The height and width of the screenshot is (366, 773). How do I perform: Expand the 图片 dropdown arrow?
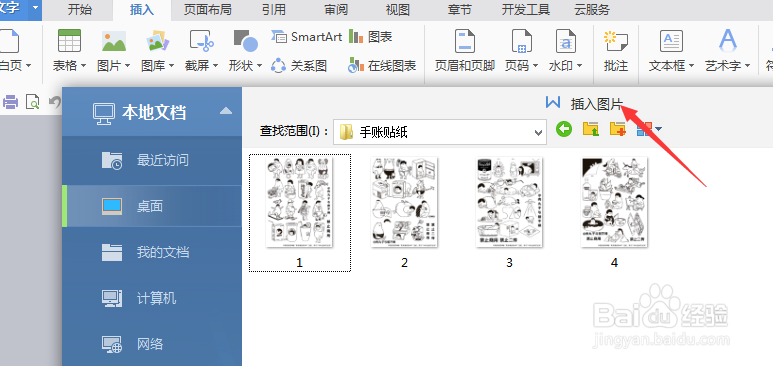pyautogui.click(x=127, y=66)
